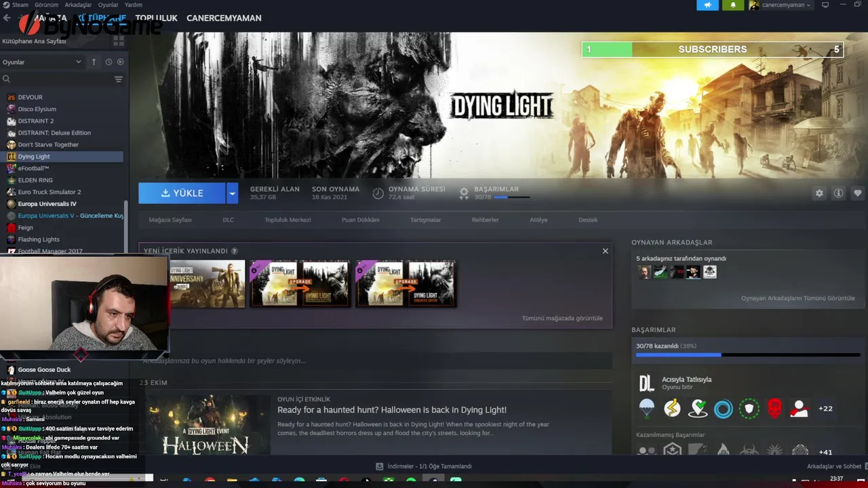Click the lightning bolt achievement icon

click(x=672, y=409)
